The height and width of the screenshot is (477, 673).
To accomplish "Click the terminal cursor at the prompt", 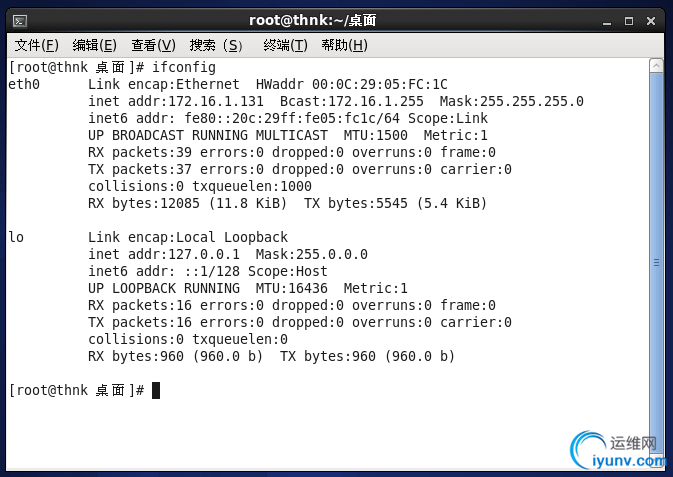I will [x=156, y=390].
